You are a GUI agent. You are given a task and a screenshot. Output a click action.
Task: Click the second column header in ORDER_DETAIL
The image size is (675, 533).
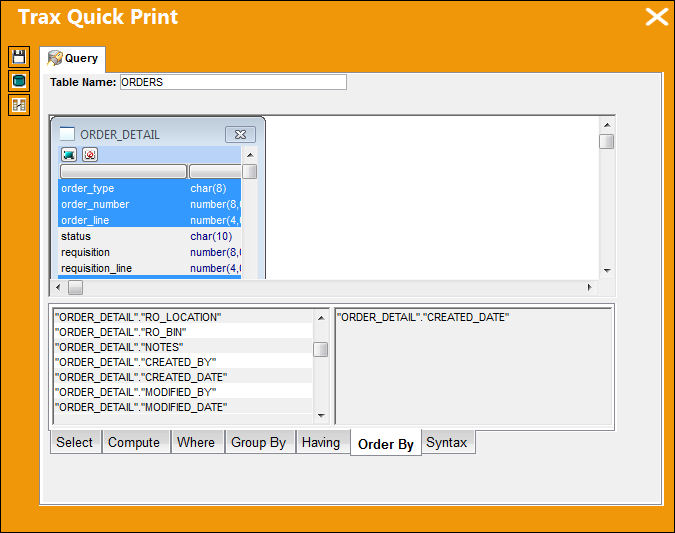215,171
